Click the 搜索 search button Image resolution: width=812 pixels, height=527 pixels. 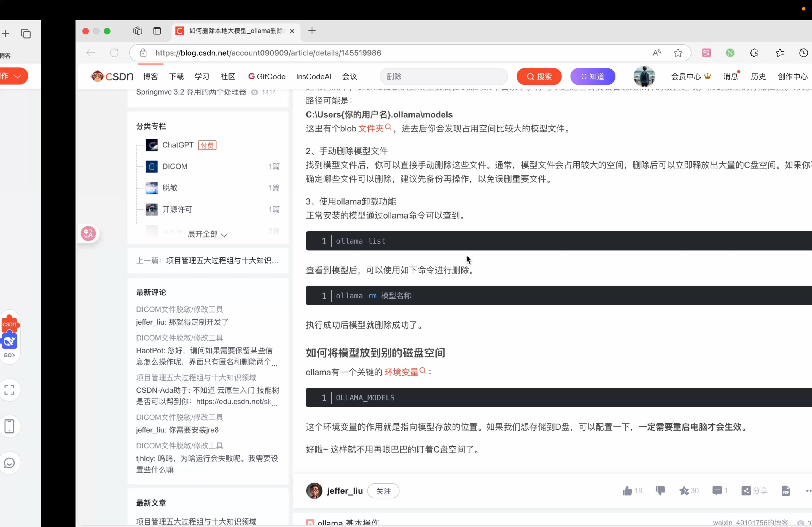539,76
